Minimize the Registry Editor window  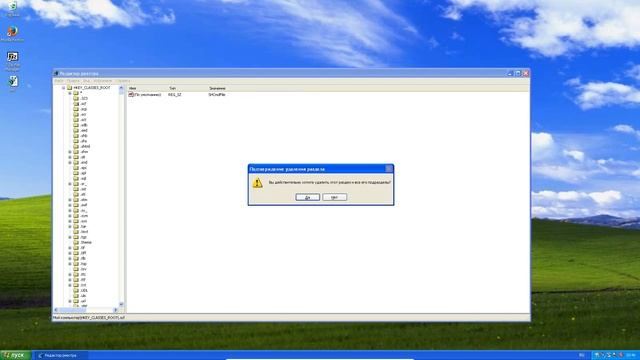[x=510, y=73]
